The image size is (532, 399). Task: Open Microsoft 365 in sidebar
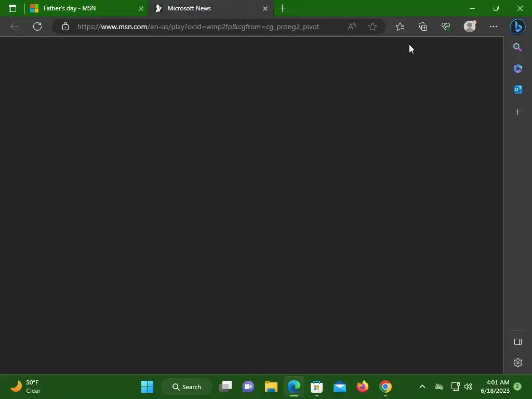pos(517,69)
